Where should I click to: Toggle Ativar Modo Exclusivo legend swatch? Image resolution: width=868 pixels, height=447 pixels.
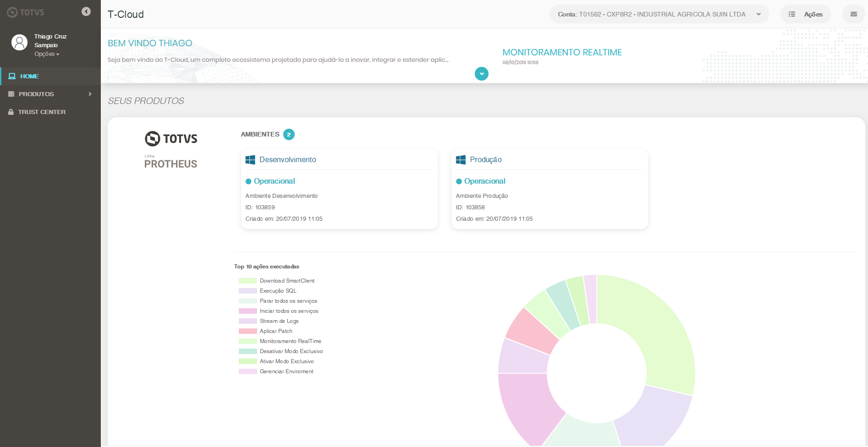click(248, 361)
